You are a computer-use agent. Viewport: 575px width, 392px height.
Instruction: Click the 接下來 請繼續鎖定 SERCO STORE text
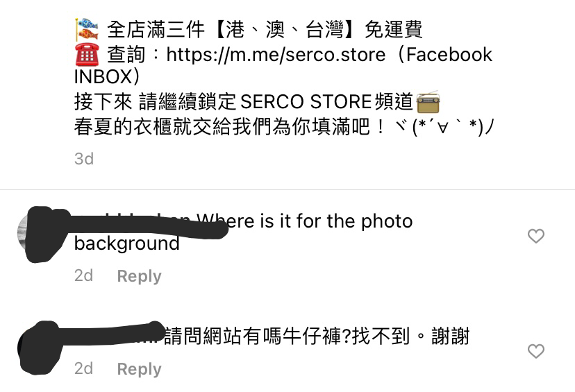click(223, 102)
